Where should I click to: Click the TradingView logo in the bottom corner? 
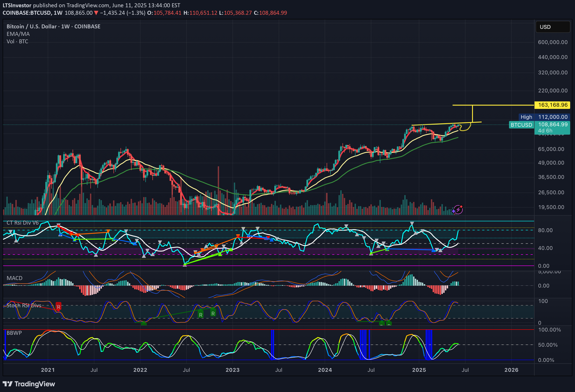point(28,384)
